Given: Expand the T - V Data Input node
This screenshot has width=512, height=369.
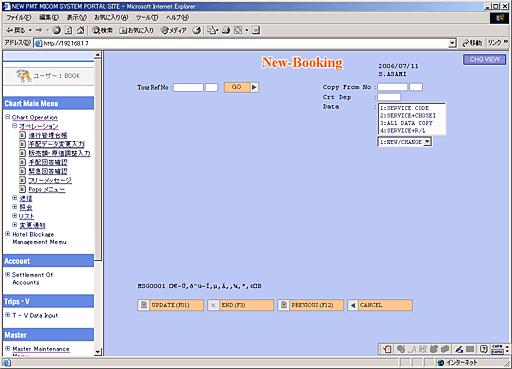Looking at the screenshot, I should pos(7,315).
